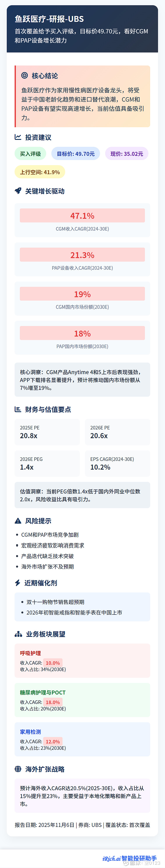Image resolution: width=165 pixels, height=868 pixels.
Task: Click the org chart icon beside 业务板块展望
Action: point(18,634)
